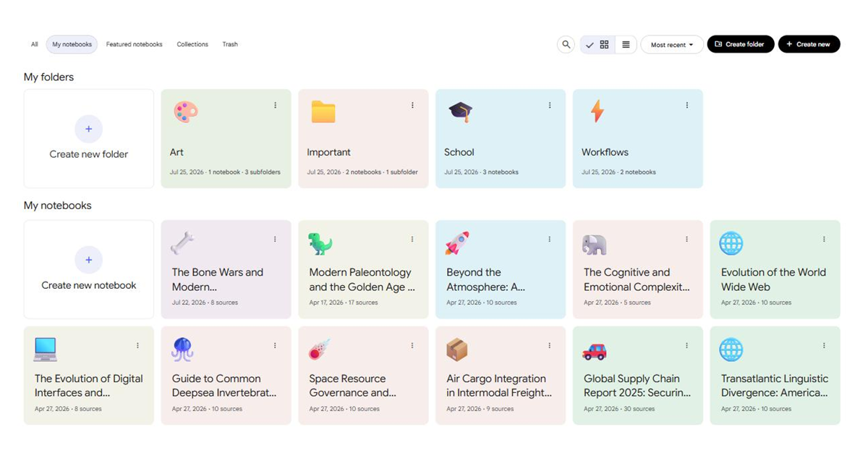Click the dinosaur icon on Modern Paleontology notebook
This screenshot has width=868, height=456.
pos(320,243)
